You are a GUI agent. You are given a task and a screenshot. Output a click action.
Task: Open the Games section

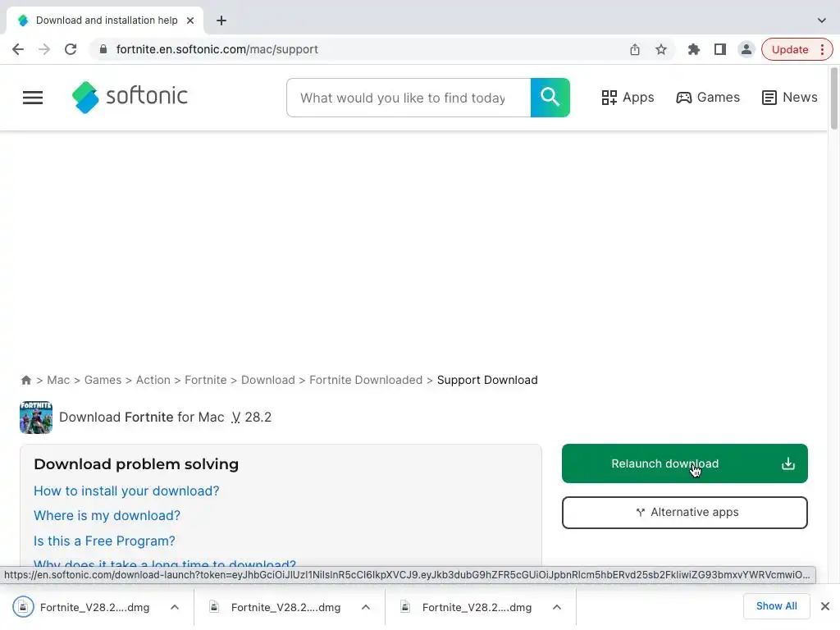(x=708, y=98)
